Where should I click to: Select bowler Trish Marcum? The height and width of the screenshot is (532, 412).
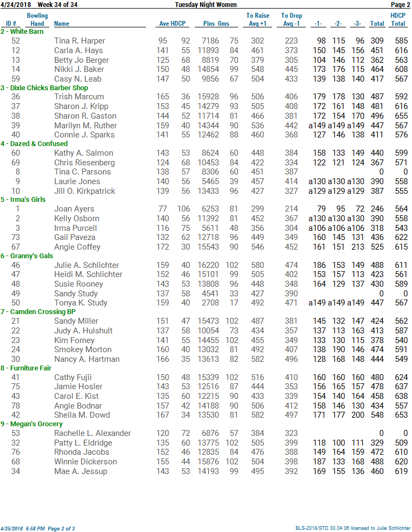click(79, 97)
